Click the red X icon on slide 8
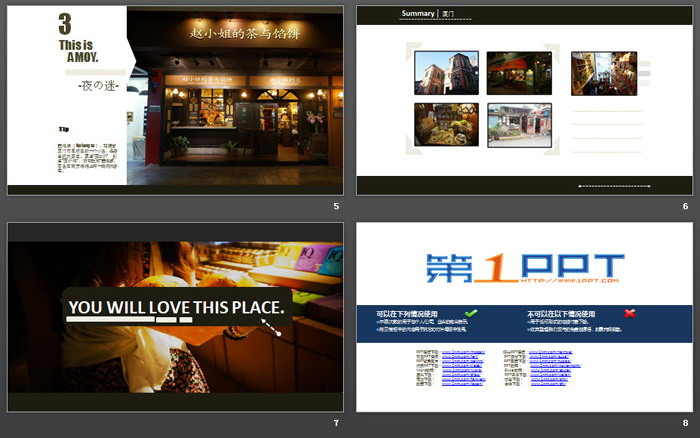Viewport: 700px width, 438px height. 629,314
